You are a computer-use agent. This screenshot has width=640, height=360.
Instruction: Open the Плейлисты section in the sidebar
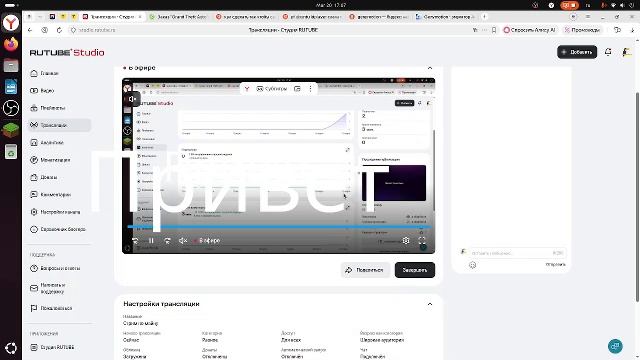click(48, 108)
